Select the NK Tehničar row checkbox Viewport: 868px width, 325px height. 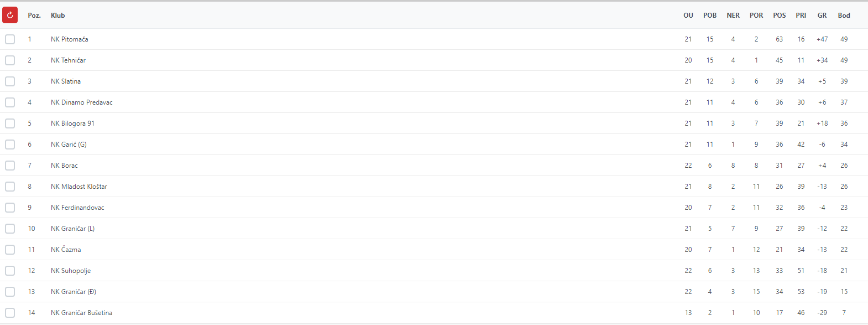click(x=10, y=60)
